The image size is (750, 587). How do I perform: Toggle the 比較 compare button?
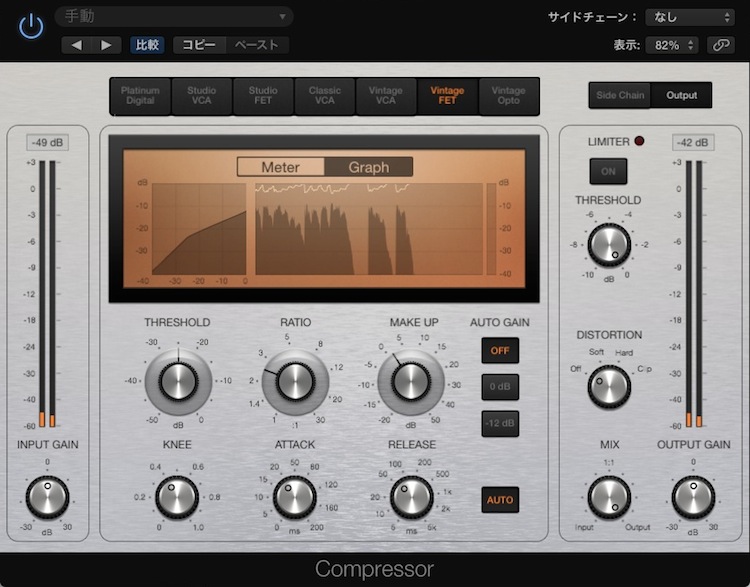pos(147,45)
